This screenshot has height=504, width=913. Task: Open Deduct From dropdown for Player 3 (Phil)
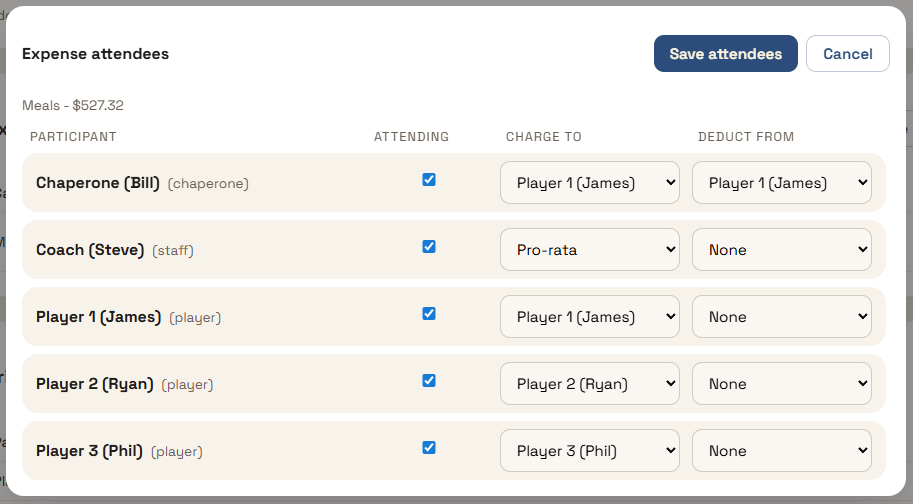point(781,451)
